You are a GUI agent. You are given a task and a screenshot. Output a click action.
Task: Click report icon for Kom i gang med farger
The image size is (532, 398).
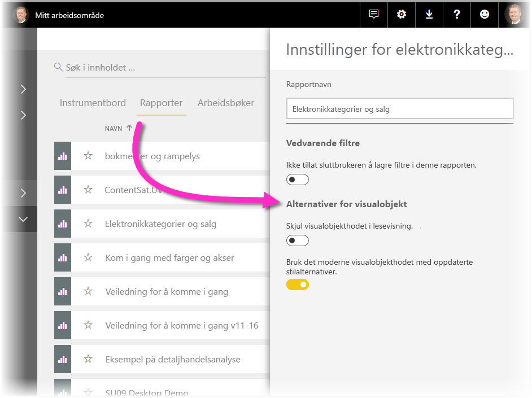pyautogui.click(x=63, y=257)
